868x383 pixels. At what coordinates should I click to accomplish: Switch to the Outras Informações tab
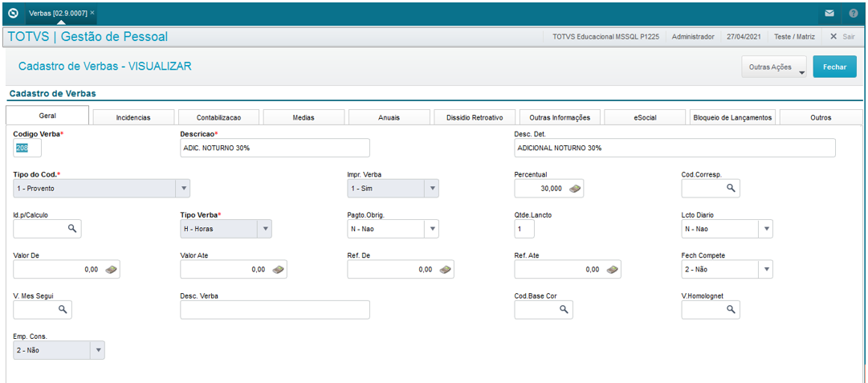[x=560, y=117]
